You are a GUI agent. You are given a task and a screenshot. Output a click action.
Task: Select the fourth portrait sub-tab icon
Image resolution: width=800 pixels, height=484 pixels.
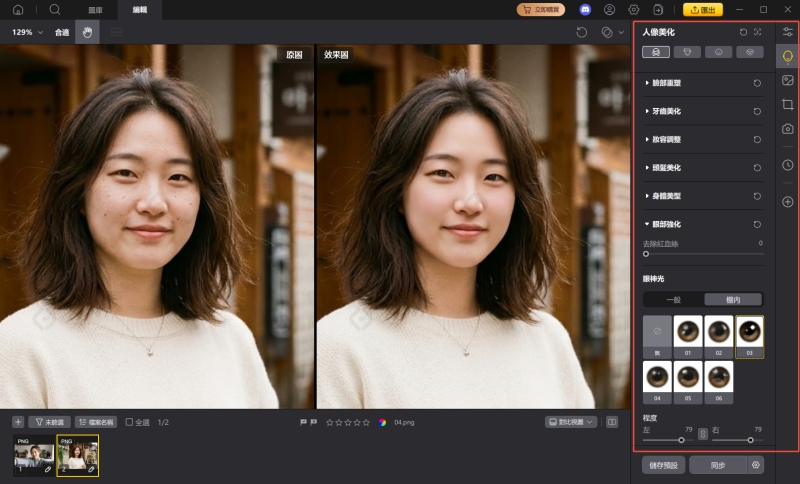[x=749, y=52]
